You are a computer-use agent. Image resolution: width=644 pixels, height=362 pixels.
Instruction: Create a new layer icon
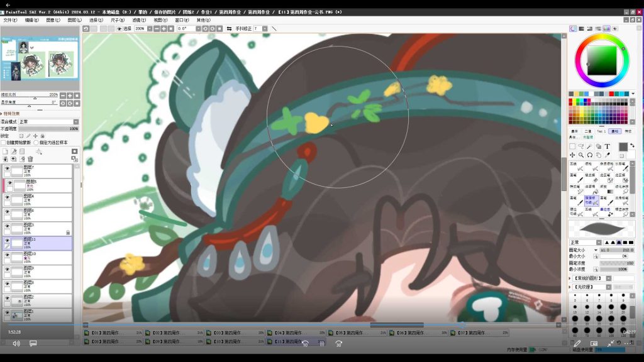pos(5,151)
